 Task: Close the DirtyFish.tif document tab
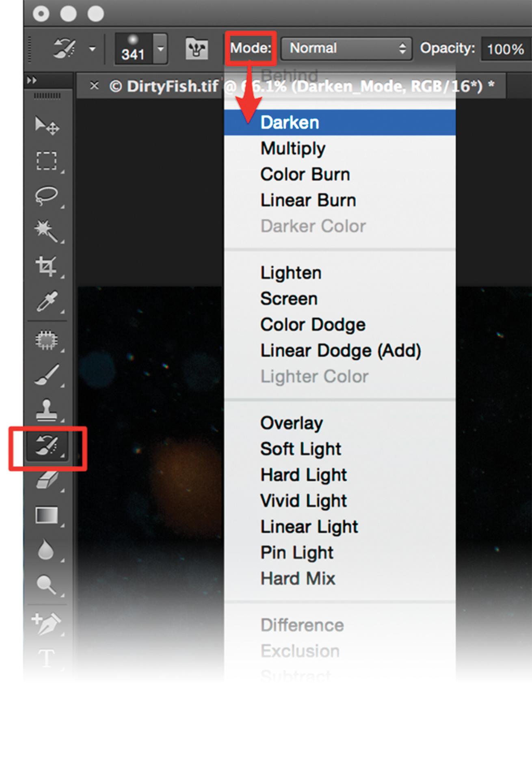tap(94, 86)
